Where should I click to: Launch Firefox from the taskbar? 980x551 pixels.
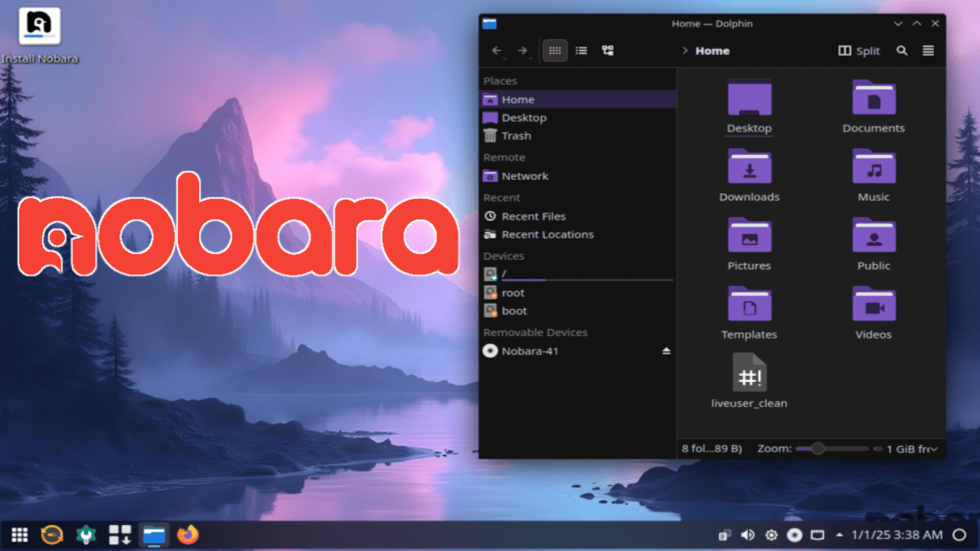click(x=188, y=534)
